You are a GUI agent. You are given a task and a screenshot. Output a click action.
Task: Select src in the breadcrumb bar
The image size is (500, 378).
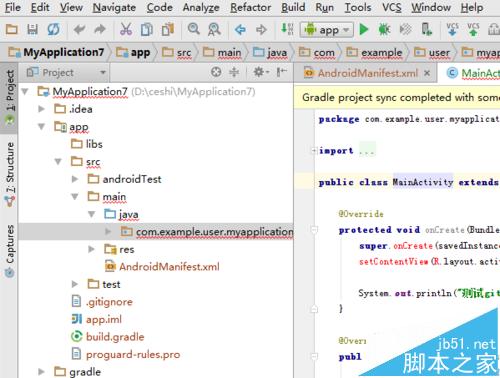point(177,52)
